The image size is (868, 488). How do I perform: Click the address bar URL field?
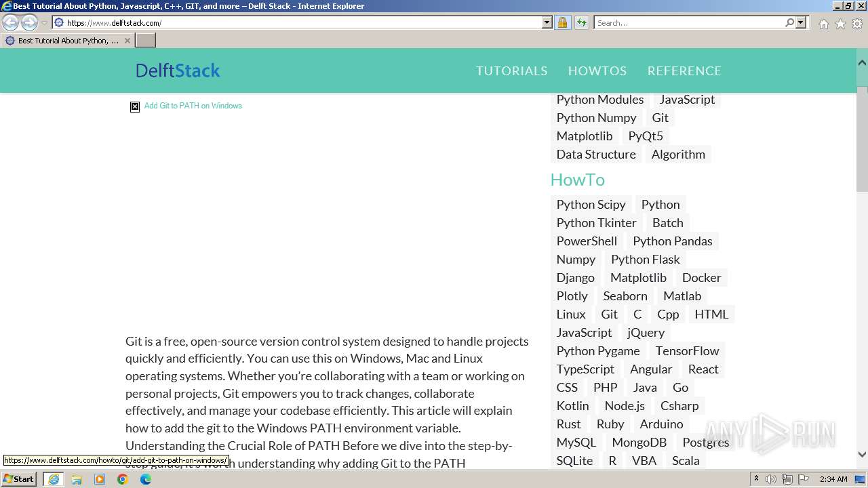coord(297,22)
